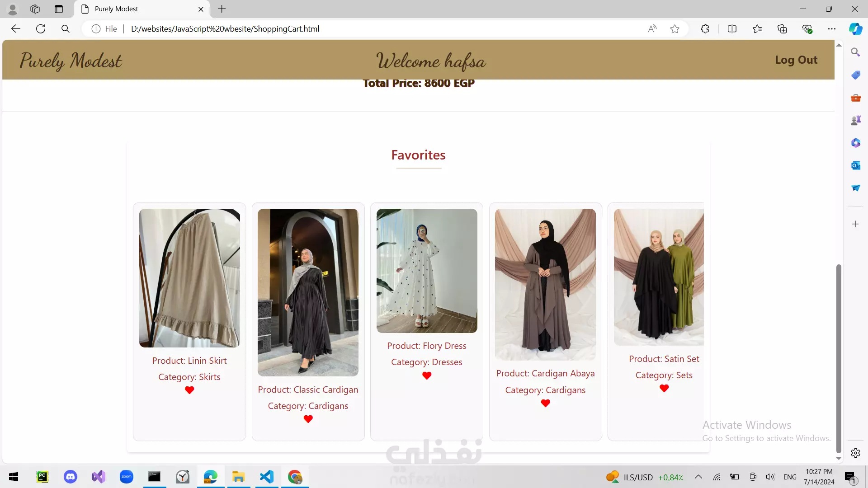This screenshot has height=488, width=868.
Task: Add this page to favorites star
Action: point(675,29)
